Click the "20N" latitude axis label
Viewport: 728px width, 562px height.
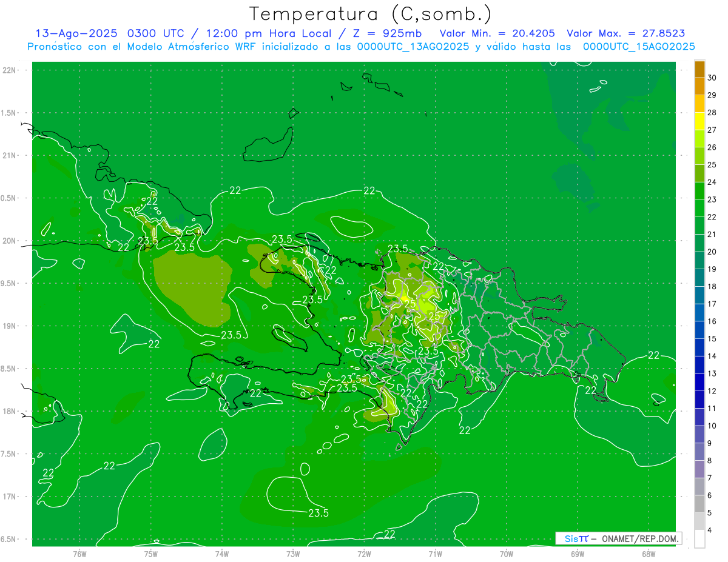tap(10, 241)
